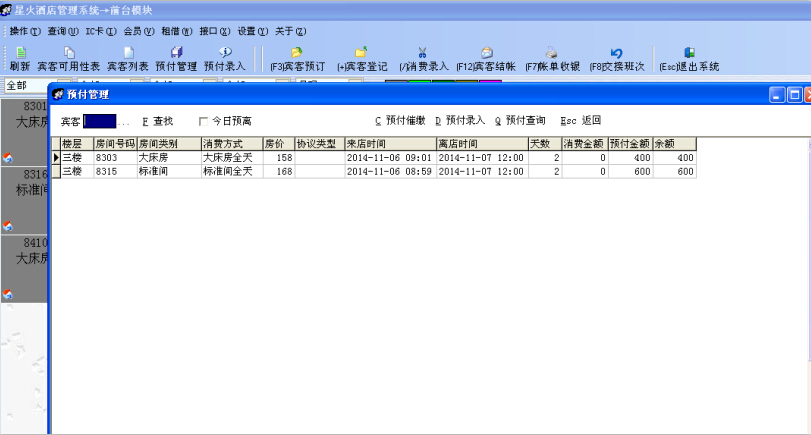Click the 预付管理 toolbar icon

pos(176,58)
